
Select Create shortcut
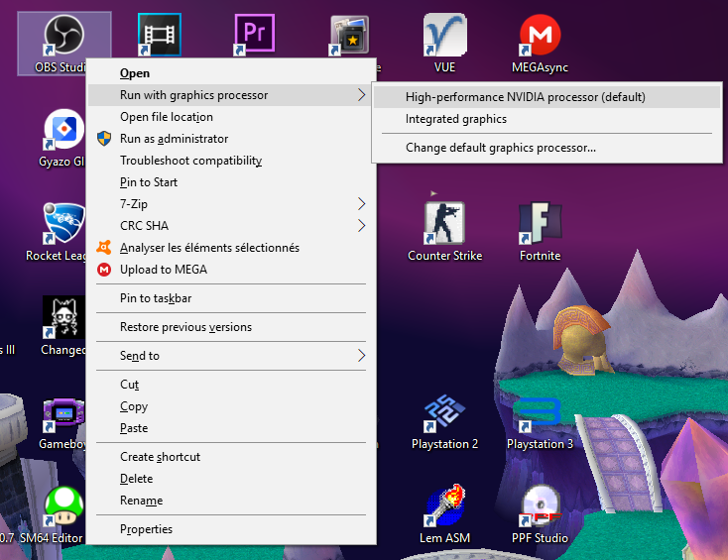pos(231,457)
